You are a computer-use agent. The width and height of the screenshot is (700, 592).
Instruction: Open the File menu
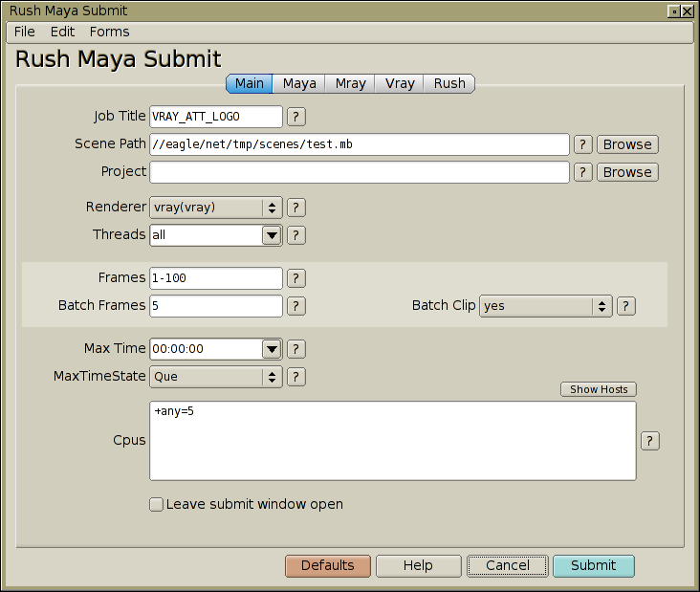pyautogui.click(x=24, y=32)
